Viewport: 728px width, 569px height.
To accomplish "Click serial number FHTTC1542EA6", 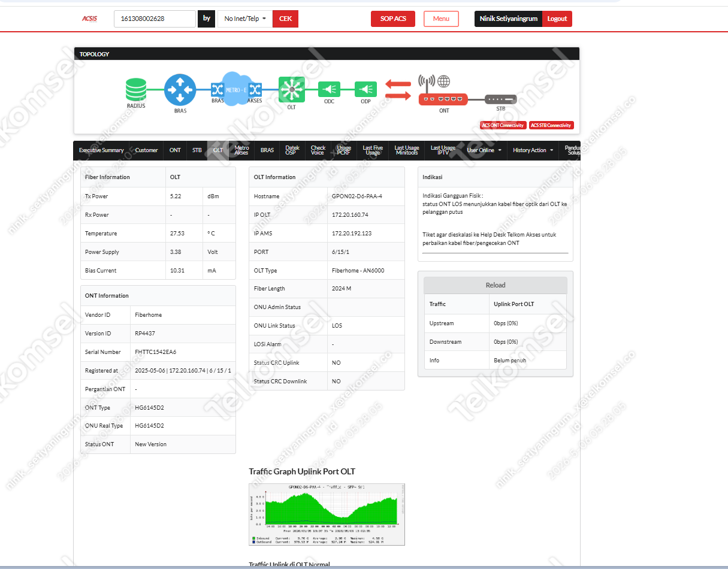I will pos(156,352).
